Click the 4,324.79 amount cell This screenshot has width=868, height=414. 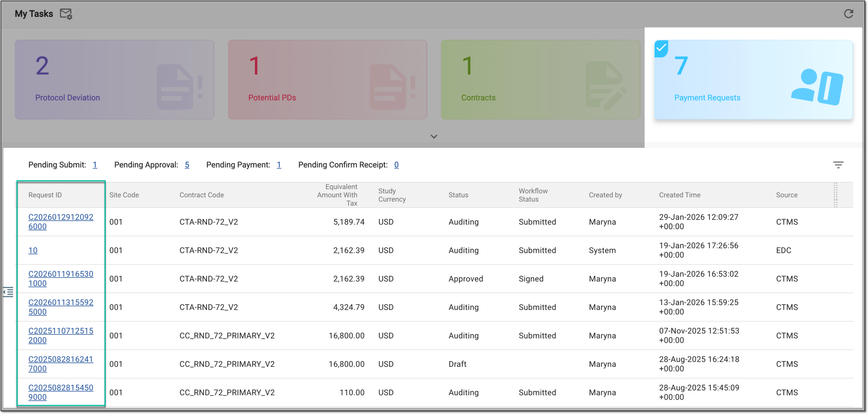point(349,307)
